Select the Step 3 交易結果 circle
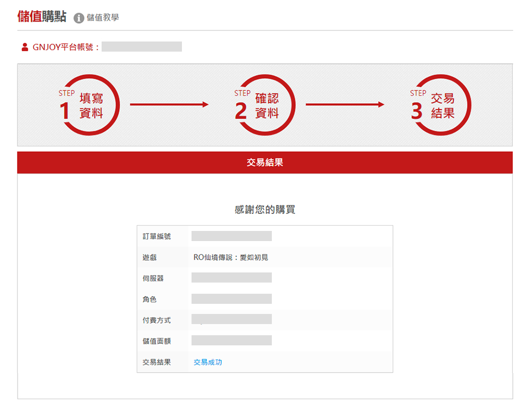Image resolution: width=532 pixels, height=414 pixels. point(440,105)
